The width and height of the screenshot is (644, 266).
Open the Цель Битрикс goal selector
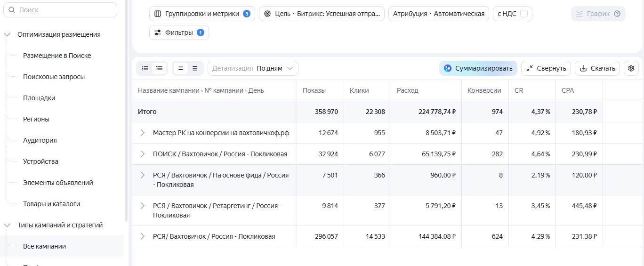pos(322,14)
